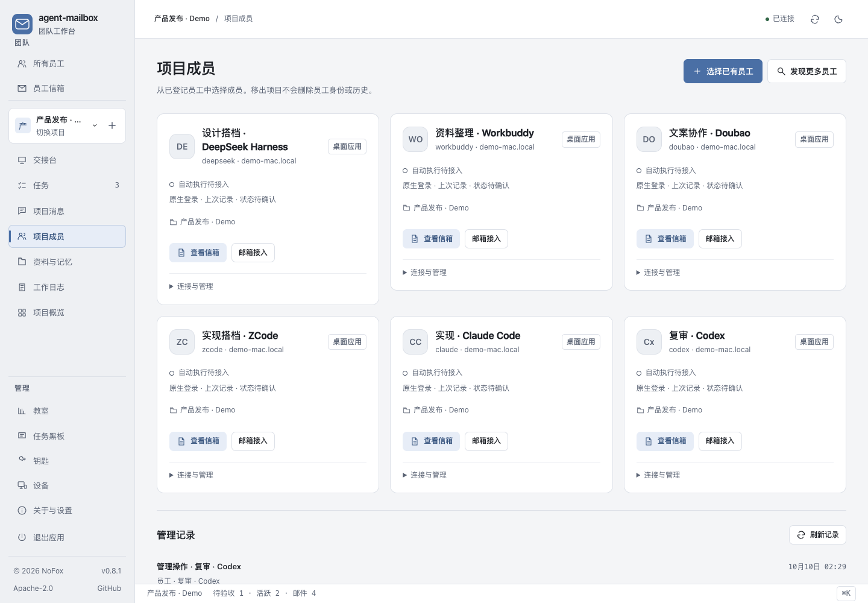Click the agent-mailbox envelope logo
Screen dimensions: 868x603
22,24
